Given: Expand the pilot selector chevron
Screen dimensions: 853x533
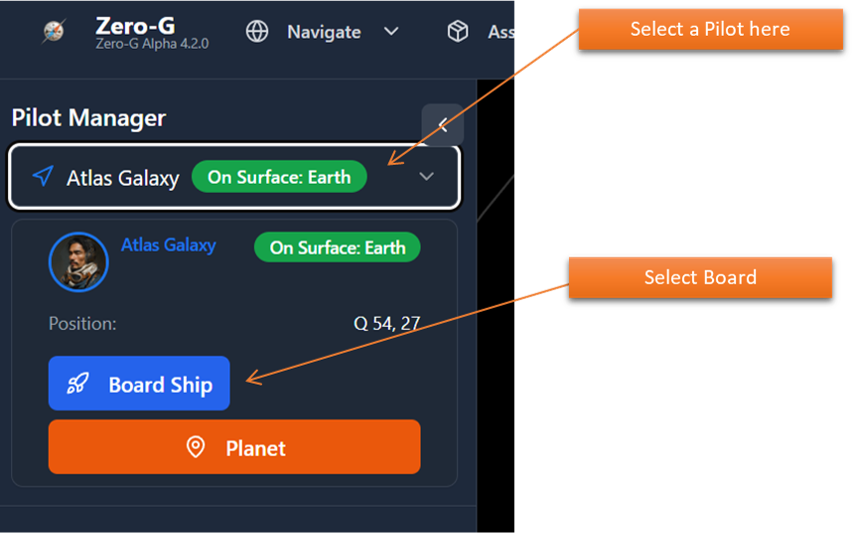Looking at the screenshot, I should (x=426, y=177).
